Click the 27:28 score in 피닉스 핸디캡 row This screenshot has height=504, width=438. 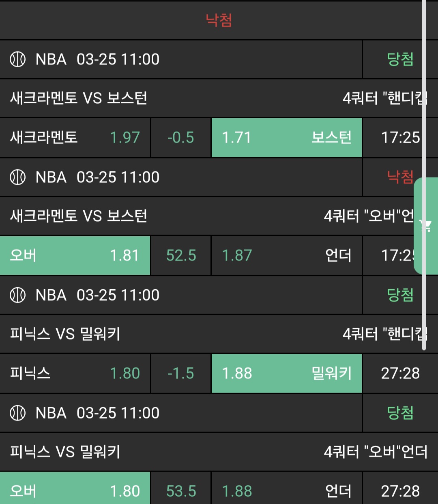click(400, 374)
